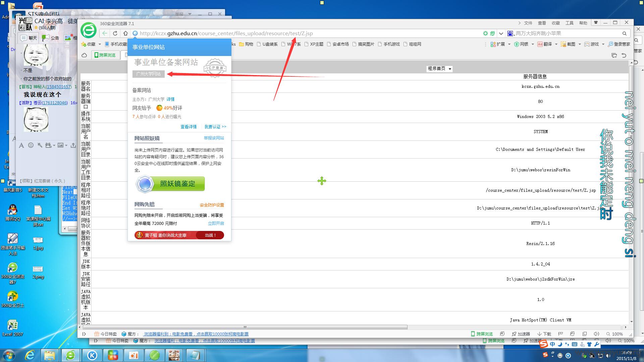Open the 安卓市场 bookmark
Screen dimensions: 644x362
click(x=338, y=44)
